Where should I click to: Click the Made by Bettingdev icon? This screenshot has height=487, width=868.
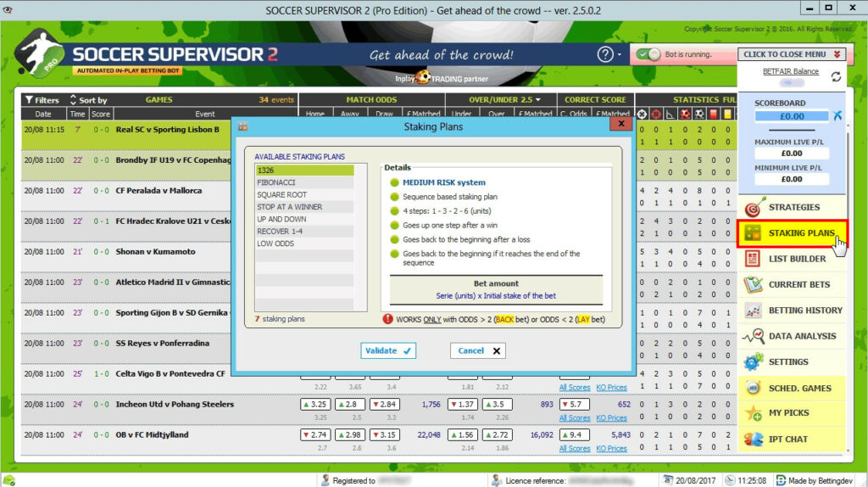[781, 480]
